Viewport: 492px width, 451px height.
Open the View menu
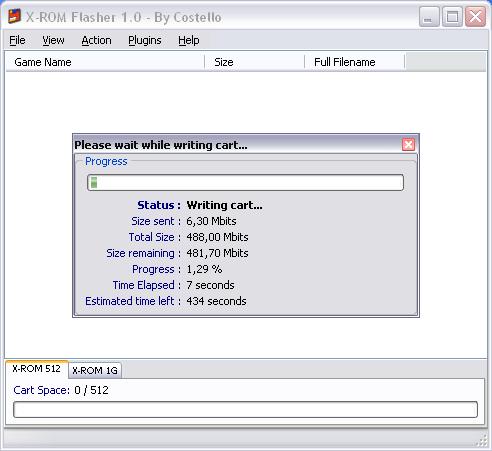(x=53, y=40)
